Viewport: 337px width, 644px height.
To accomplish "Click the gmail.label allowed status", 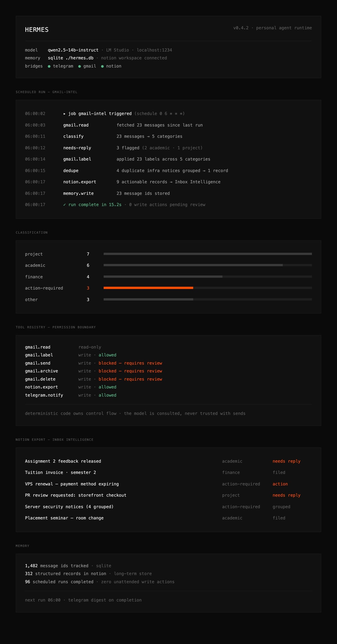I will pyautogui.click(x=107, y=355).
